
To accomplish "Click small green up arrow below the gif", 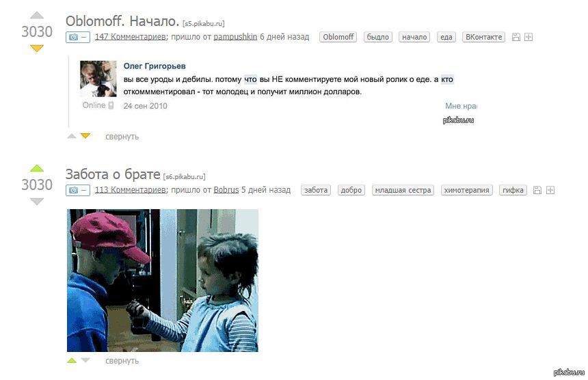I will coord(72,360).
